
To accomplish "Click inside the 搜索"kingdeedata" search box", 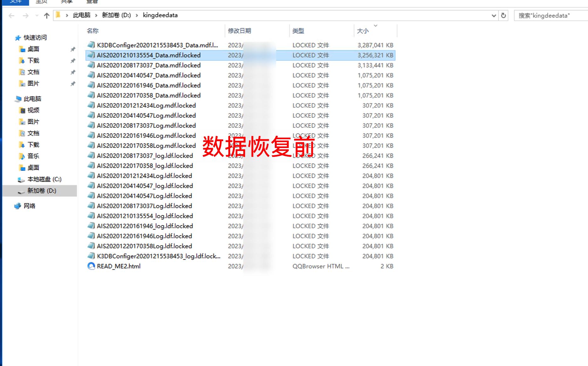I will [x=548, y=15].
